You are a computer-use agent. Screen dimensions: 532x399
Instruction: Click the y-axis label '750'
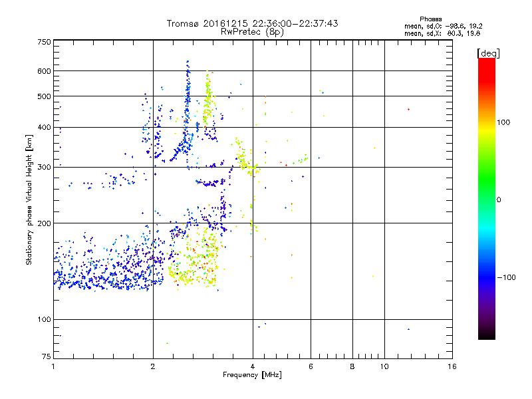(x=44, y=42)
